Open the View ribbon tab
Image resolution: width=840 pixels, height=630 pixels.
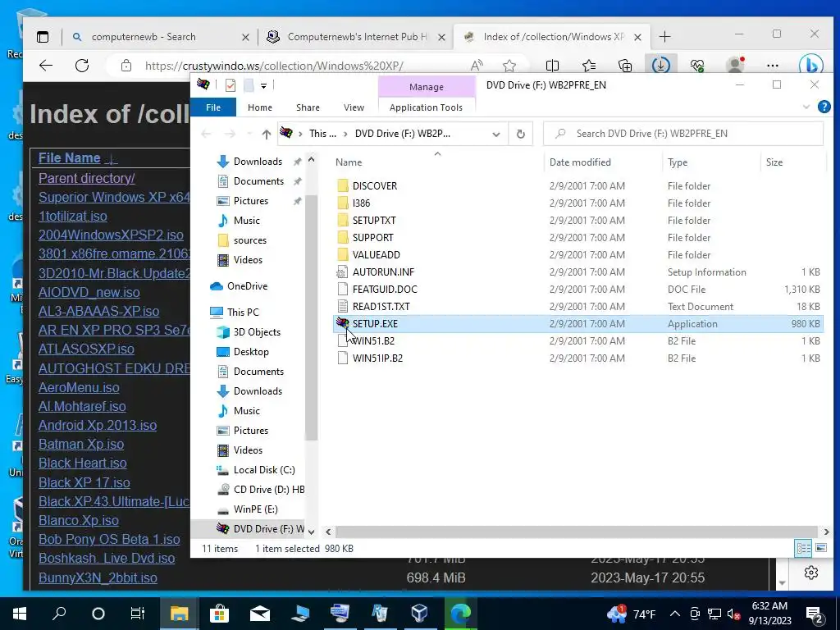pyautogui.click(x=354, y=107)
